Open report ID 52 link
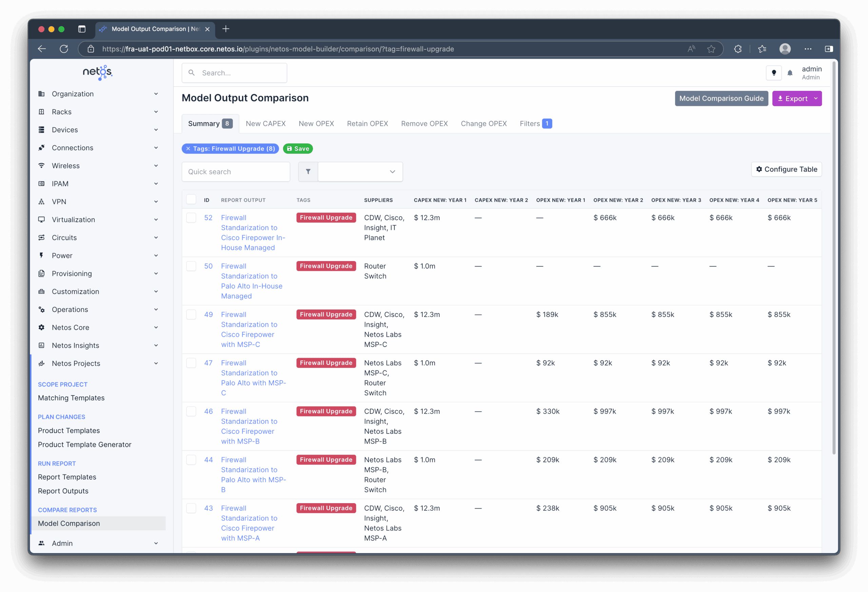The image size is (868, 592). tap(208, 218)
